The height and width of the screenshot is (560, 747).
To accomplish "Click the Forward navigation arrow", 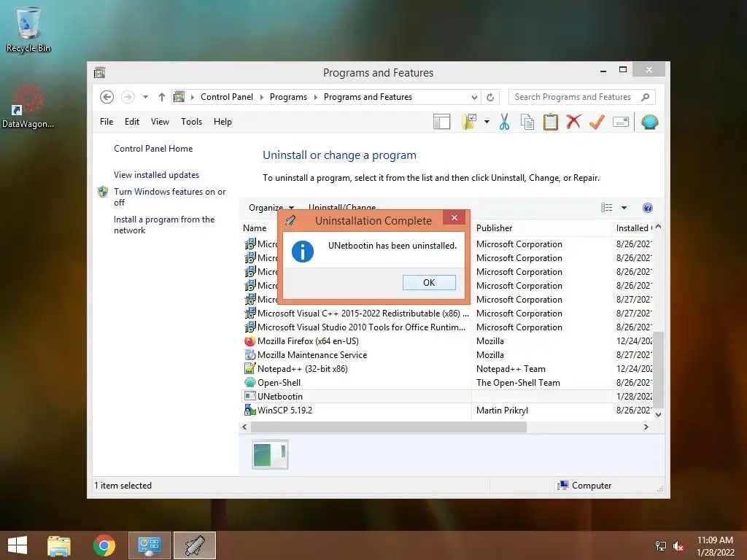I will (128, 97).
